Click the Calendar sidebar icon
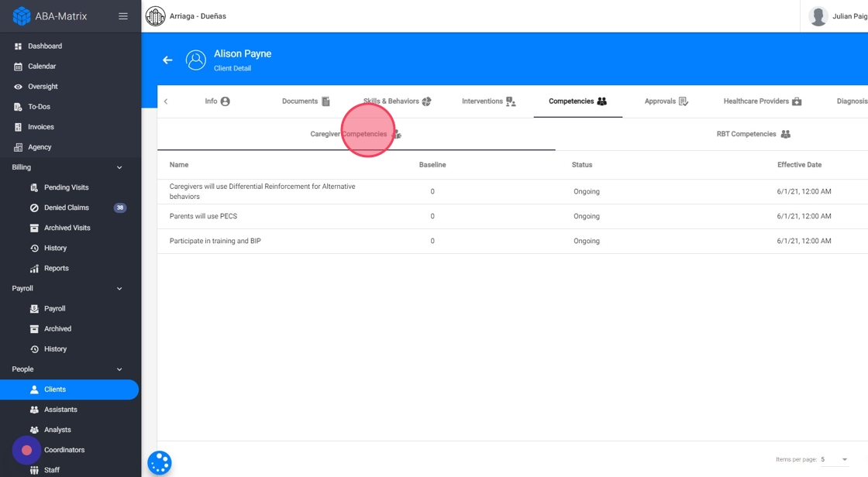Viewport: 868px width, 477px height. click(18, 67)
